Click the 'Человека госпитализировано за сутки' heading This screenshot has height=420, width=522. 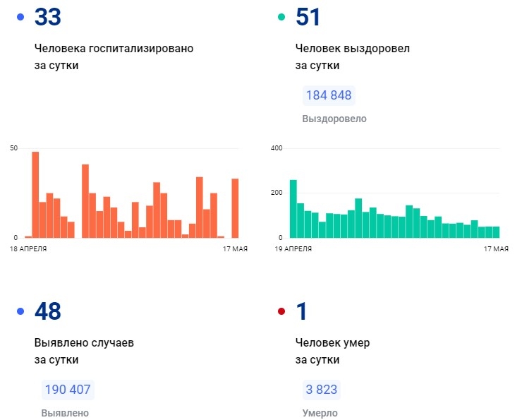(114, 56)
